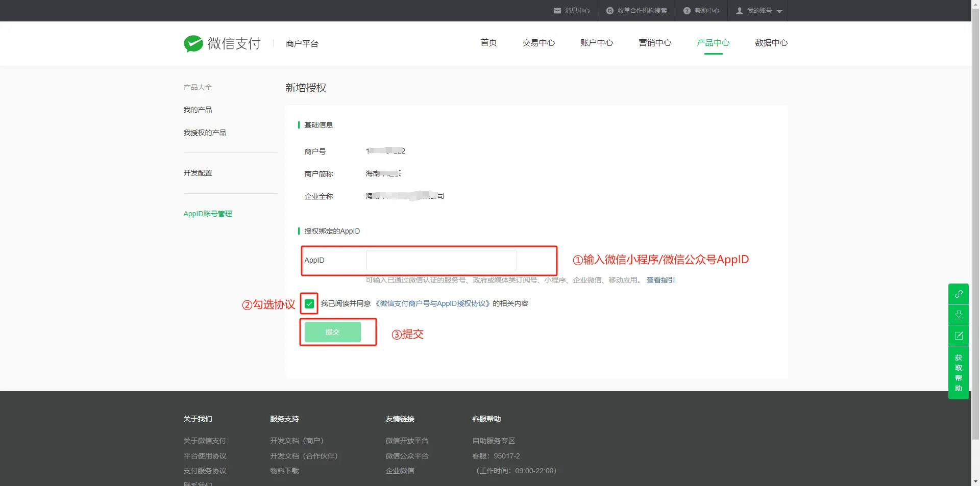Open the 查看指引 guide link
980x486 pixels.
[660, 280]
